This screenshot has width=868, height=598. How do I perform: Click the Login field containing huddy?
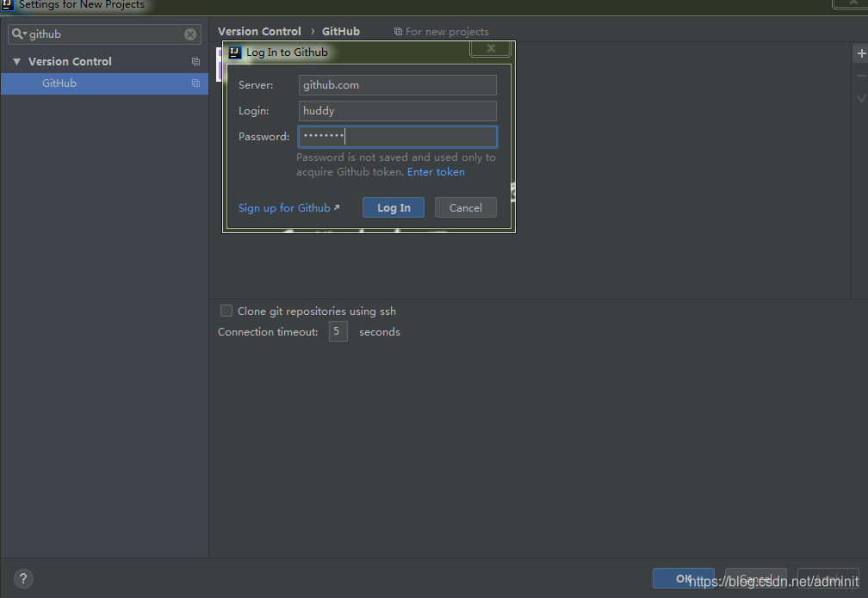coord(398,111)
